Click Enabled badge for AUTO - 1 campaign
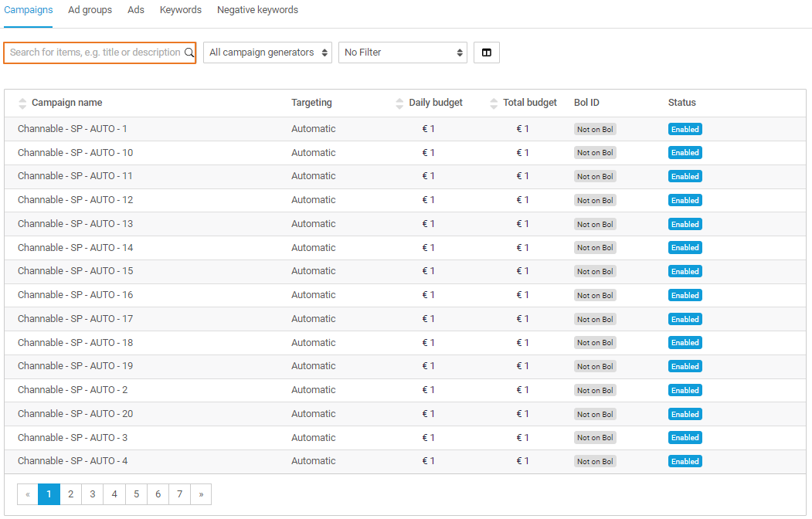812x519 pixels. click(x=685, y=130)
